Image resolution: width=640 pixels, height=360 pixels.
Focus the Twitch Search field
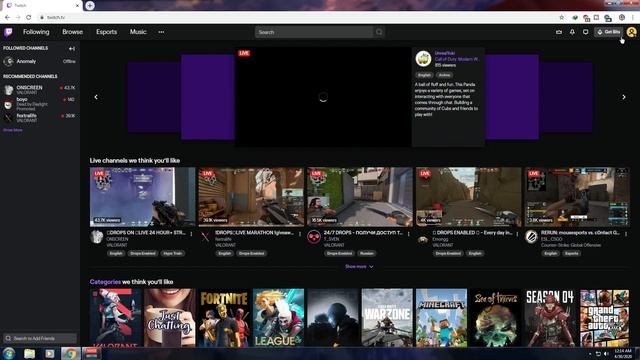314,32
